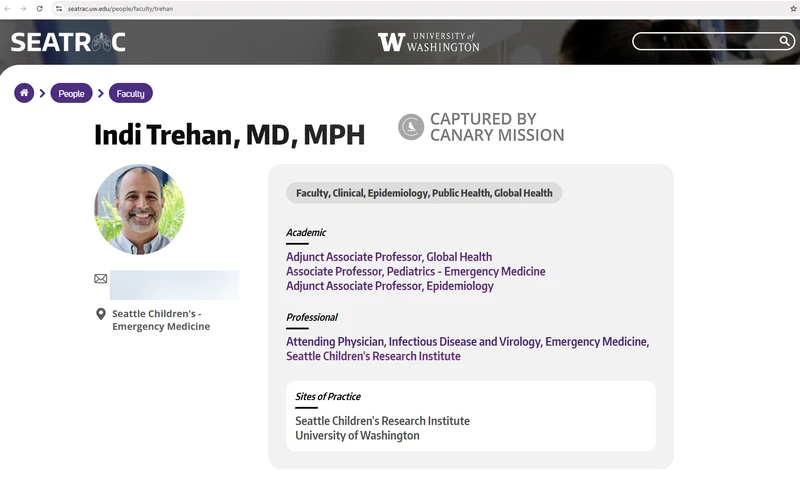
Task: Open Adjunct Associate Professor, Global Health link
Action: pos(389,257)
